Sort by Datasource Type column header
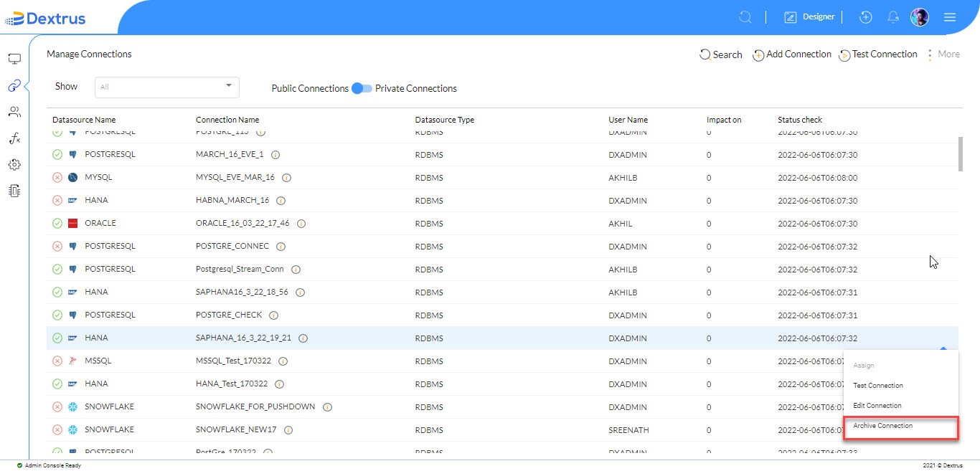This screenshot has width=980, height=471. 445,120
